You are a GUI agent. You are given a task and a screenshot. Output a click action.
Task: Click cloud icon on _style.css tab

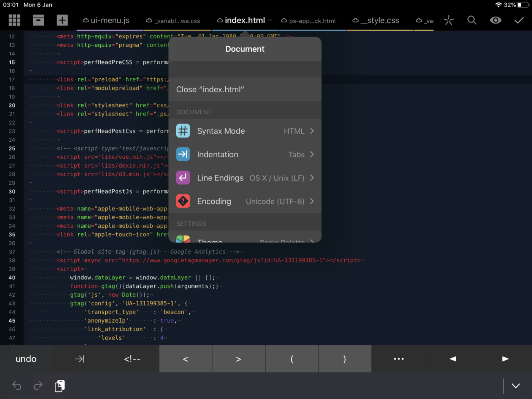(x=355, y=21)
